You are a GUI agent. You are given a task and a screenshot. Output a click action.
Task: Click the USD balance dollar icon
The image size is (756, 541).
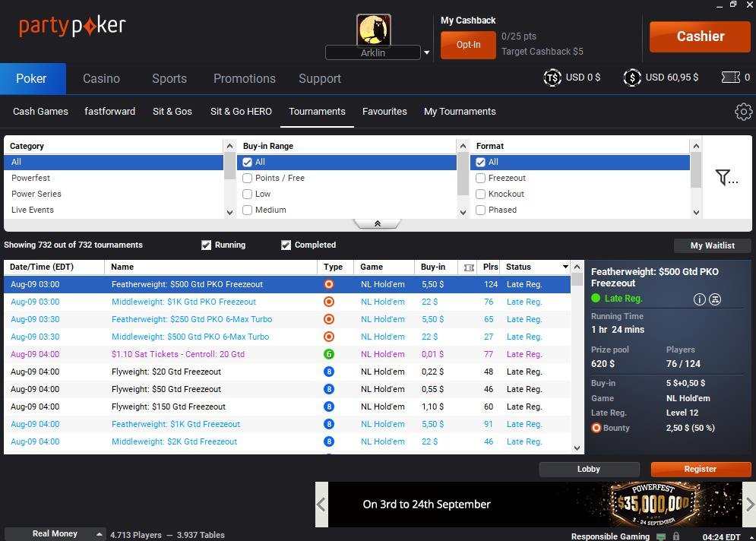631,78
